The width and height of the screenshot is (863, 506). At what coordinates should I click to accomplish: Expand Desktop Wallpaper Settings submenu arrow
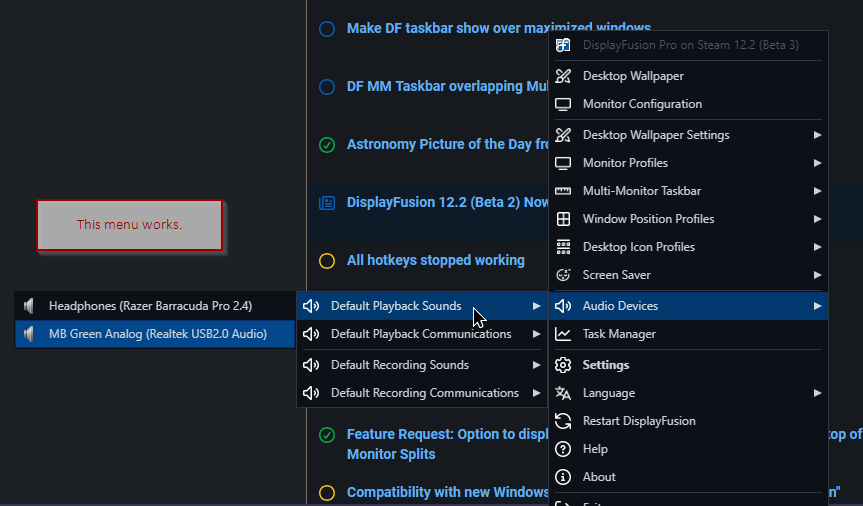tap(817, 135)
